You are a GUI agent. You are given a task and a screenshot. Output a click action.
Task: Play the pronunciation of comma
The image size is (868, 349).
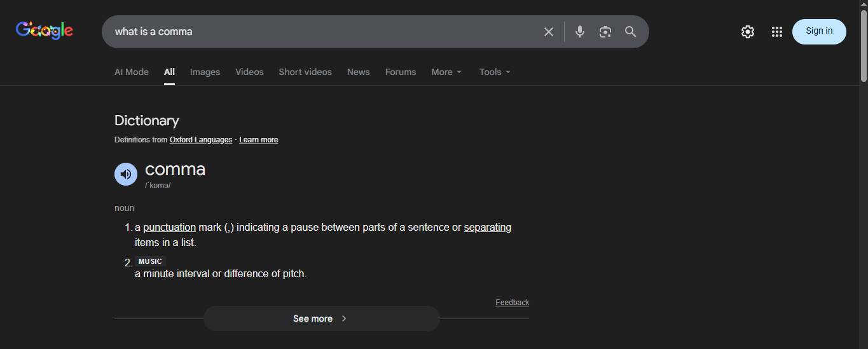pyautogui.click(x=126, y=174)
